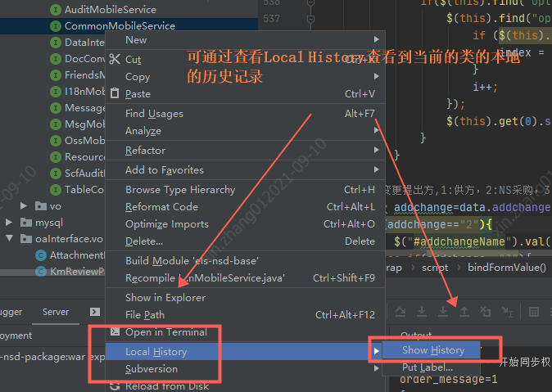Click the first Step Into download-arrow icon
This screenshot has width=552, height=392.
point(422,312)
